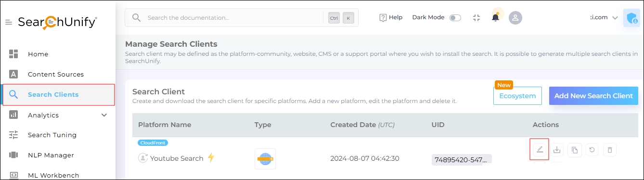The width and height of the screenshot is (644, 180).
Task: Duplicate the Youtube Search client via the copy icon
Action: tap(575, 150)
